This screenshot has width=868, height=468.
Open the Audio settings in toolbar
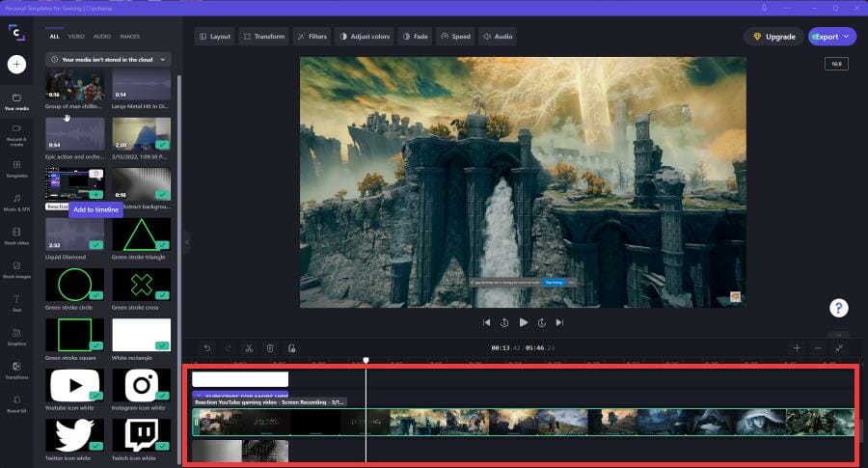(498, 37)
